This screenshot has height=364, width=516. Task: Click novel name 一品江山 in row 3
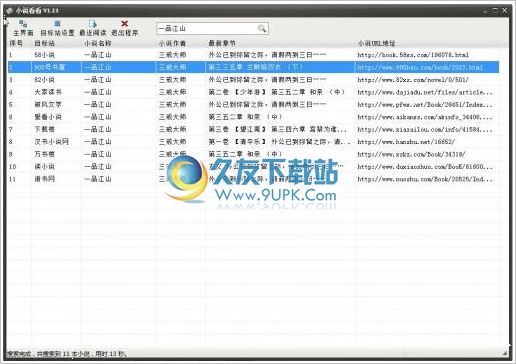tap(98, 80)
